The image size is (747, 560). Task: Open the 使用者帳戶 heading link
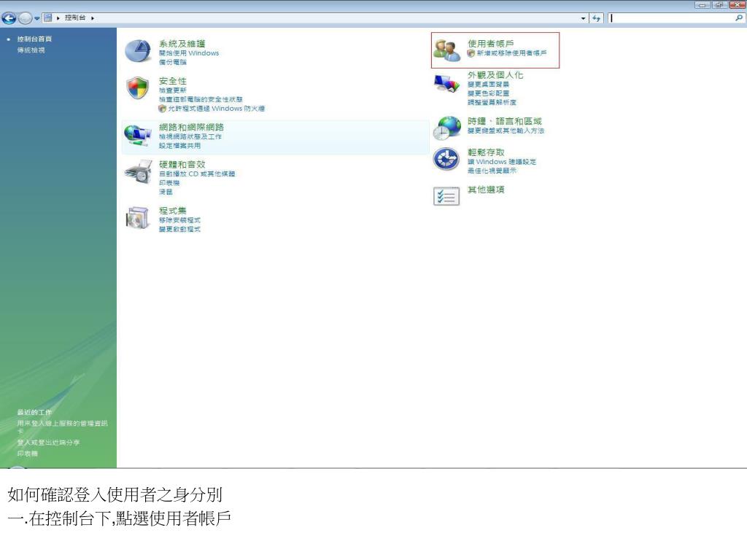pos(491,44)
